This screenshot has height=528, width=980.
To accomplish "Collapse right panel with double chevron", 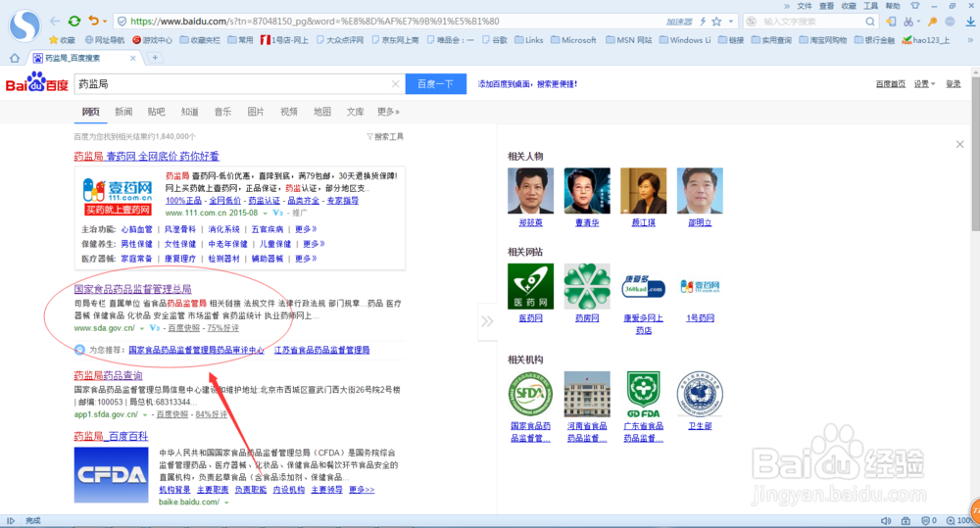I will (487, 321).
